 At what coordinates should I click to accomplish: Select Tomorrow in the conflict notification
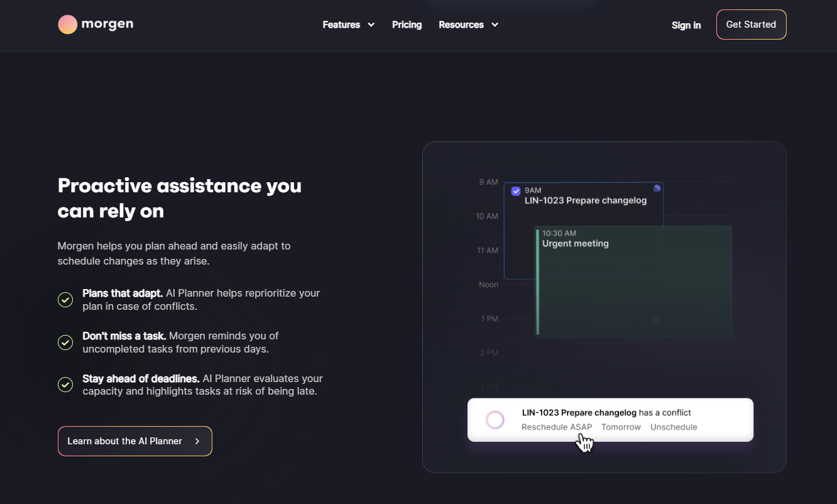(x=621, y=427)
